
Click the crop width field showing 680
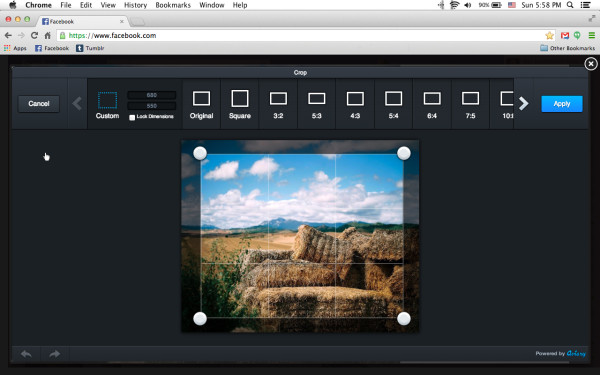[x=152, y=95]
